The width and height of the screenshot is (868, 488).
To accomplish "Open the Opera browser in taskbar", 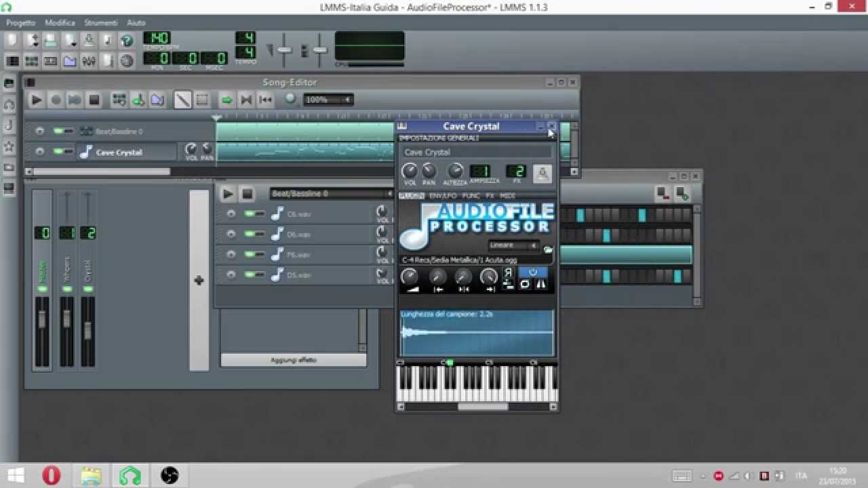I will 52,476.
